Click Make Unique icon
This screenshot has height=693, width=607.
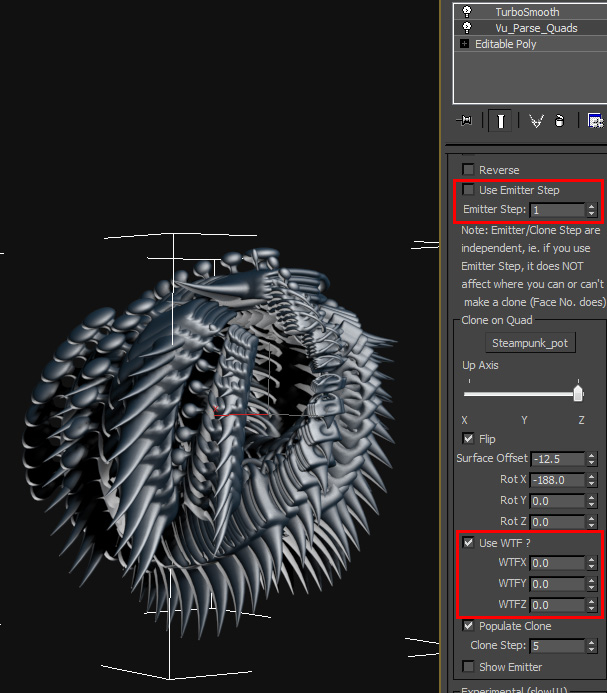click(536, 121)
